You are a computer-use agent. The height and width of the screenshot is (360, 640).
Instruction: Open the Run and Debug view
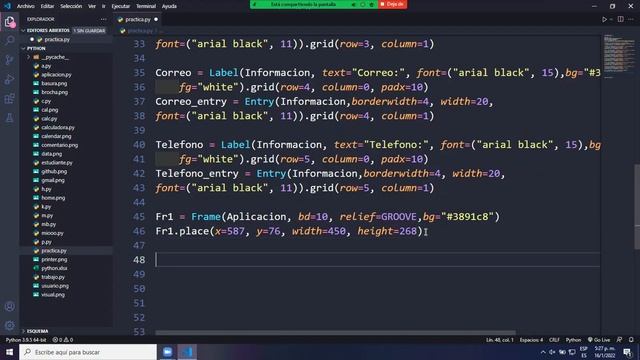coord(9,79)
